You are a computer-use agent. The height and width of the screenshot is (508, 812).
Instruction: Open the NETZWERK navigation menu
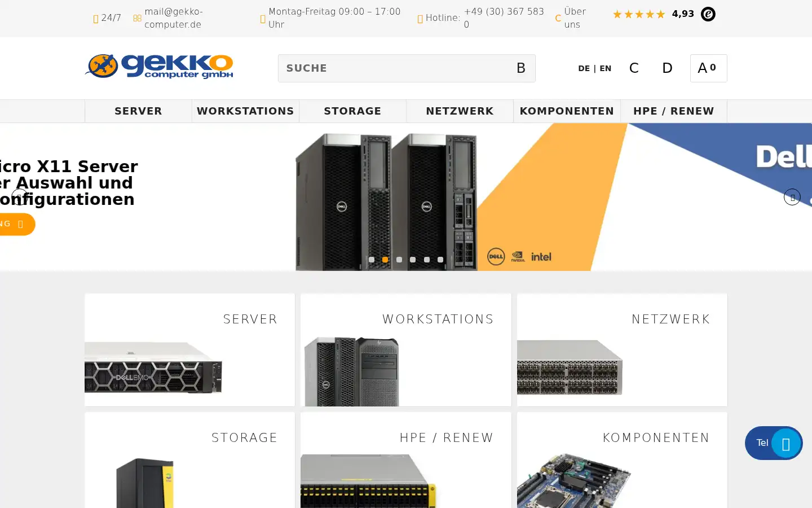click(460, 111)
